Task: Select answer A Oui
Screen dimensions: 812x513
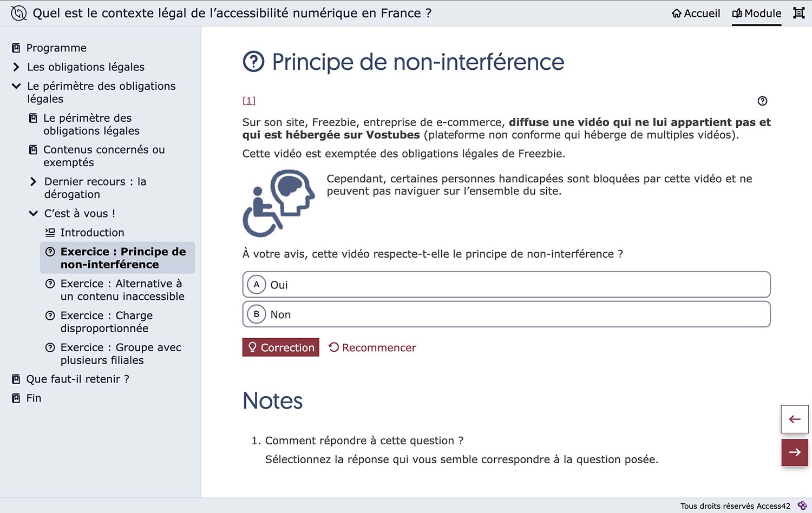Action: [506, 285]
